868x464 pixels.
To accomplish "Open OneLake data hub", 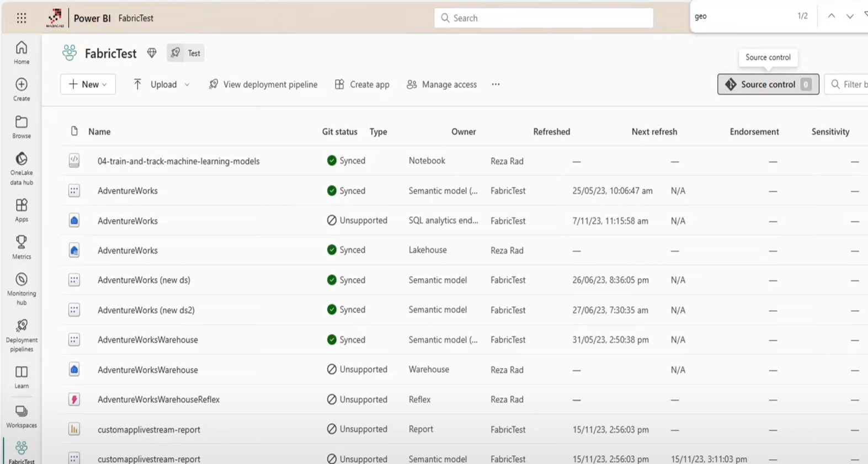I will 22,168.
